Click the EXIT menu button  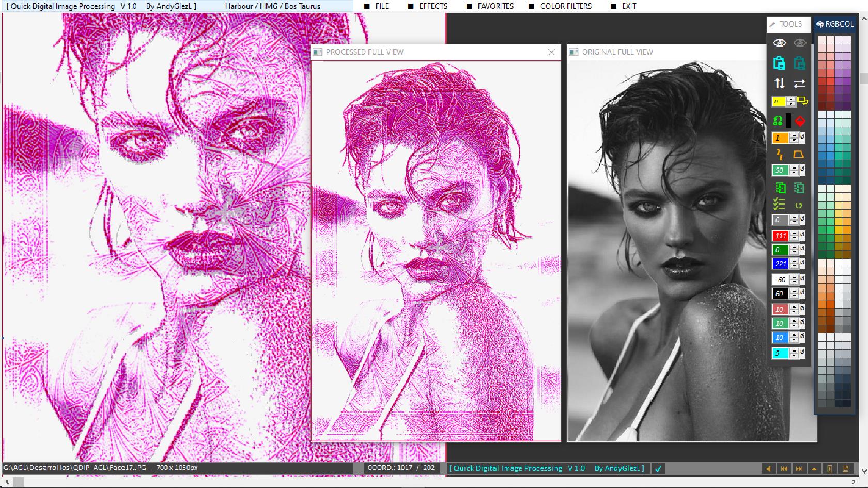(x=629, y=6)
